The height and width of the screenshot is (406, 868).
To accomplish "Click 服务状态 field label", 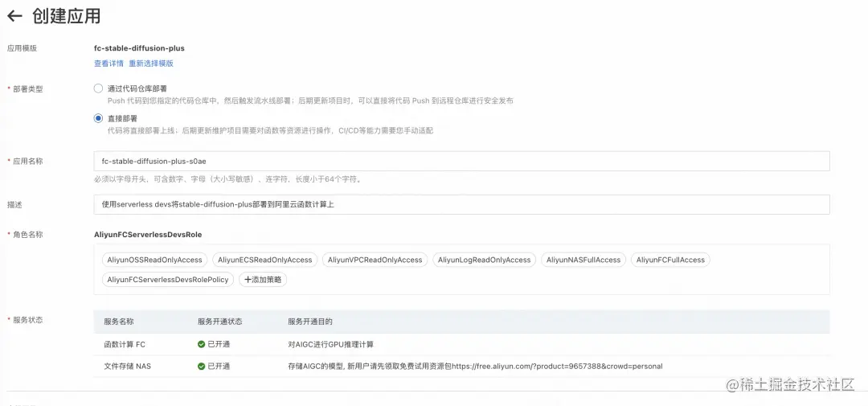I will (27, 320).
